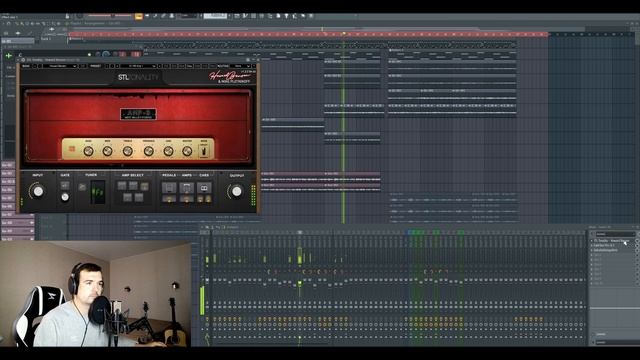Open the Preset dropdown in plugin header
This screenshot has width=640, height=360.
pyautogui.click(x=139, y=66)
